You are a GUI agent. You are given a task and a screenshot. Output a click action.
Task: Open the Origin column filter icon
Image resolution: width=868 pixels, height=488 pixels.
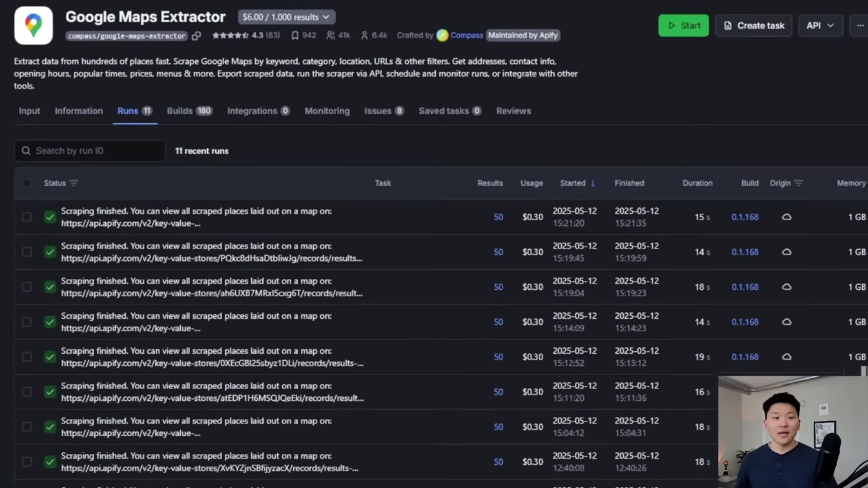coord(799,183)
